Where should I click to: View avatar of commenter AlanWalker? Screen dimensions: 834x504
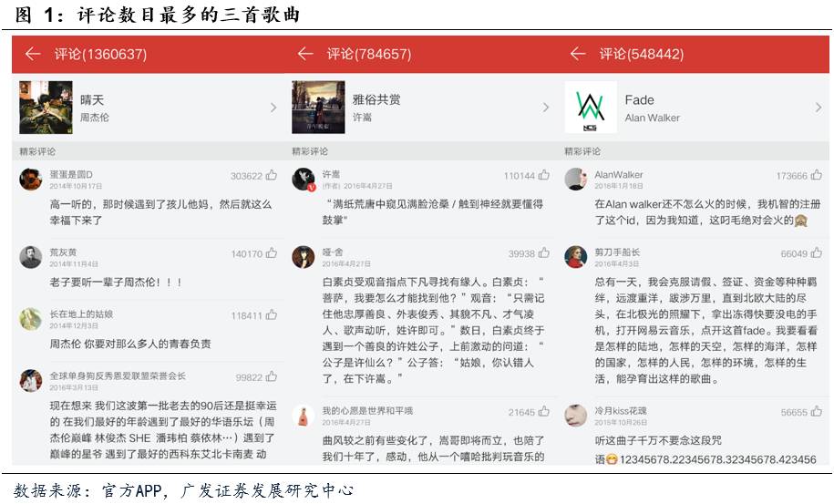pyautogui.click(x=575, y=180)
